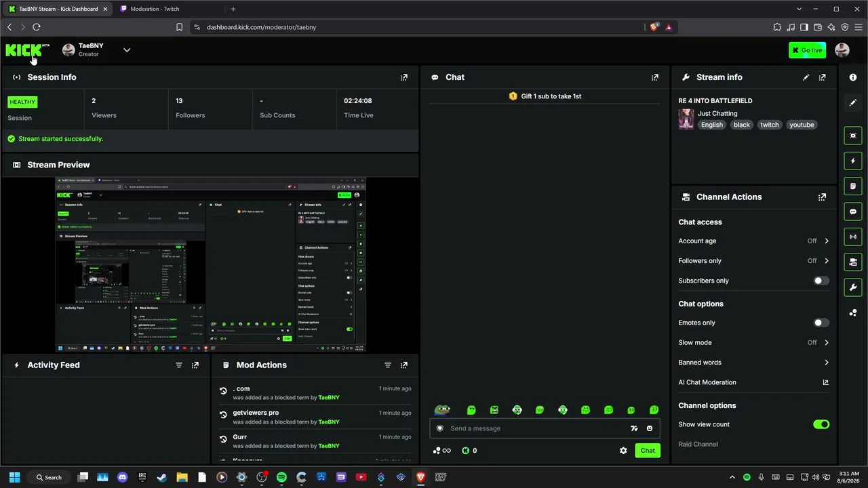Open AI Chat Moderation link
Image resolution: width=868 pixels, height=488 pixels.
coord(753,382)
